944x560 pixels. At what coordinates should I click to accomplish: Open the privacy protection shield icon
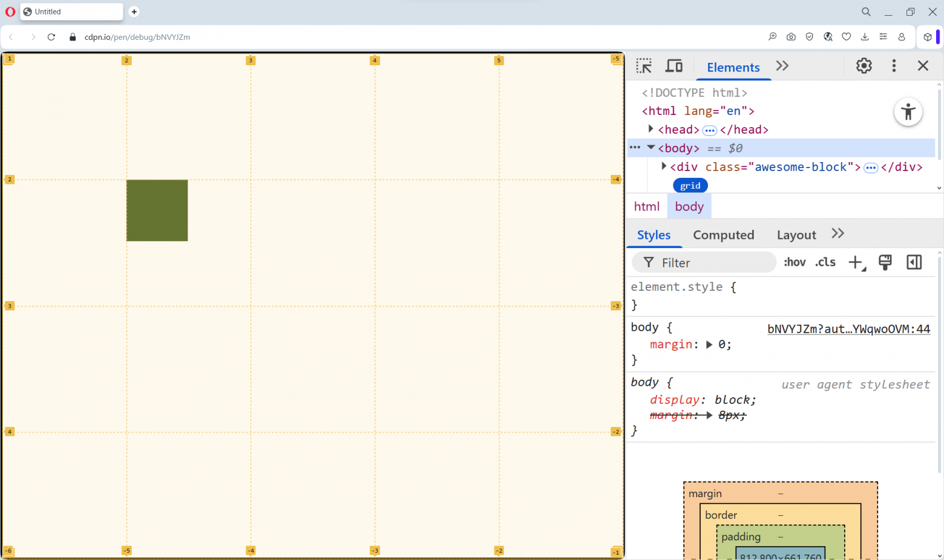(810, 37)
